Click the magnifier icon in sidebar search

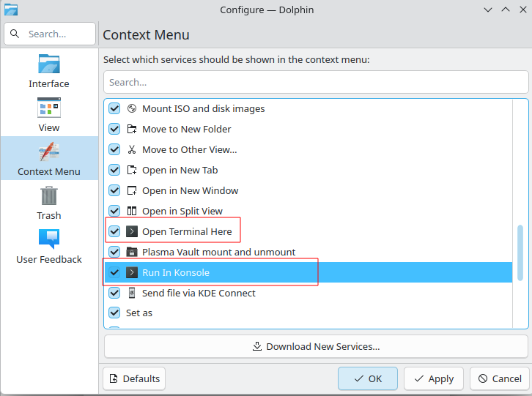pyautogui.click(x=15, y=34)
